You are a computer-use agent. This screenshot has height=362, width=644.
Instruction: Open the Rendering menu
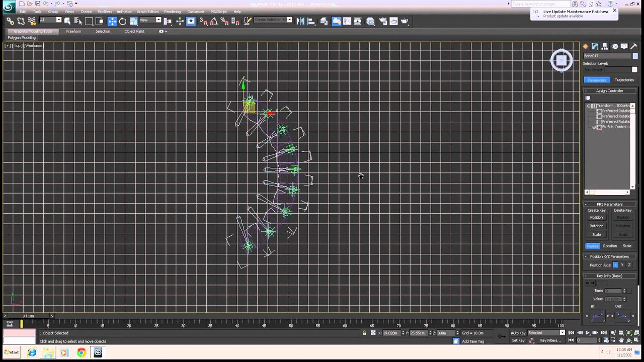click(x=172, y=12)
